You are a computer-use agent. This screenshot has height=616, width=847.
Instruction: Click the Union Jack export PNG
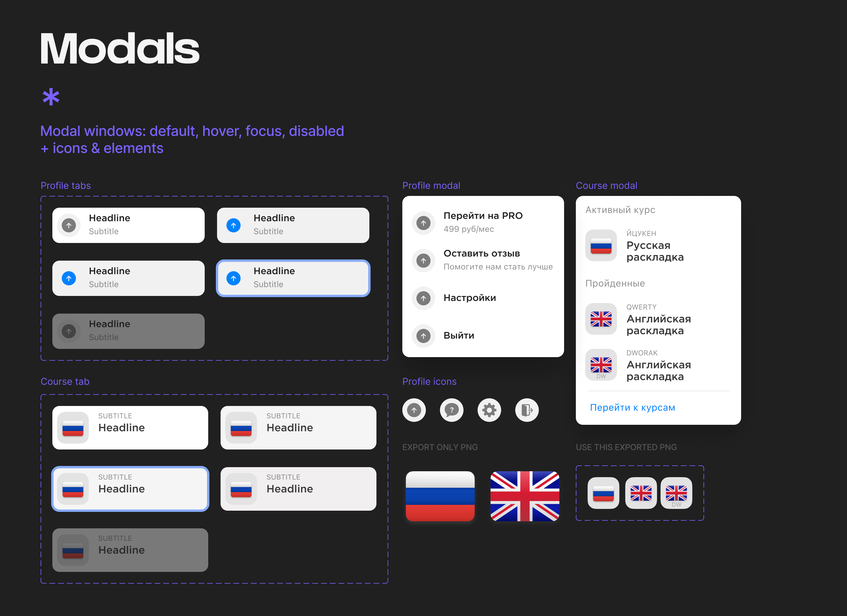[525, 496]
